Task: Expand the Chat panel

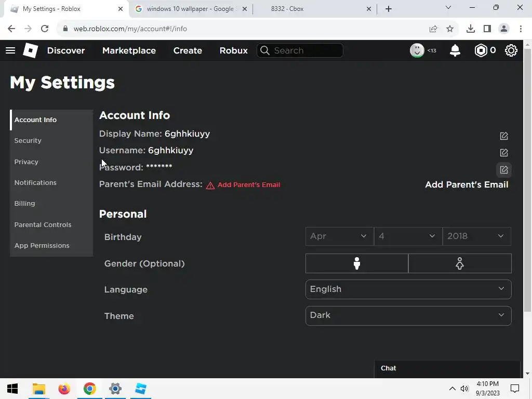Action: pyautogui.click(x=447, y=368)
